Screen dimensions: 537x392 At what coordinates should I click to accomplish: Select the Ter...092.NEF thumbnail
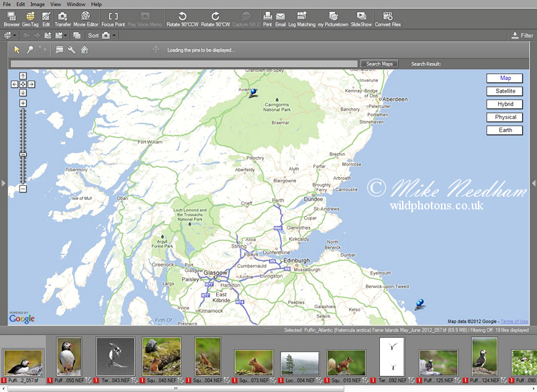[393, 356]
